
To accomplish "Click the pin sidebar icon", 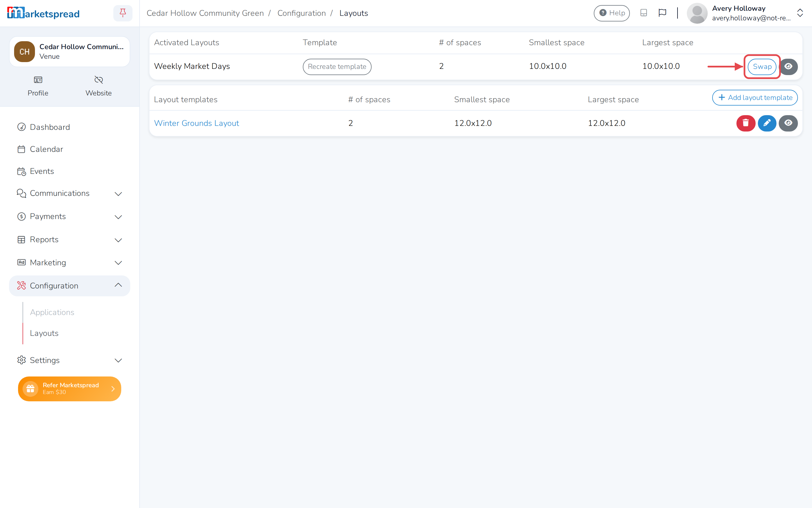I will tap(123, 13).
